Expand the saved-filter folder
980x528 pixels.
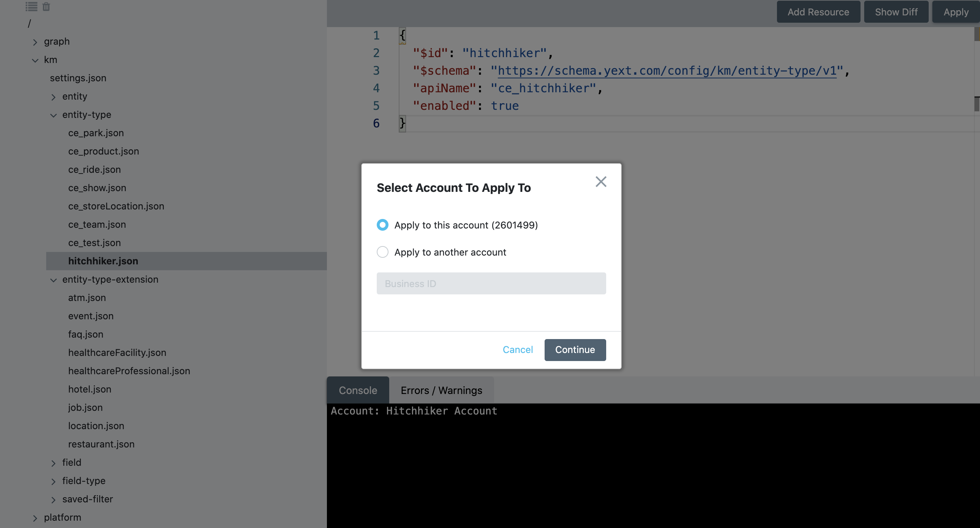(x=53, y=499)
